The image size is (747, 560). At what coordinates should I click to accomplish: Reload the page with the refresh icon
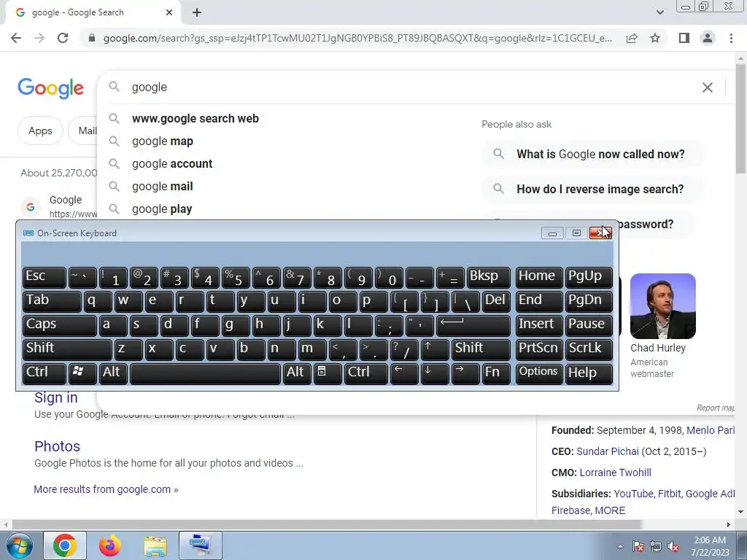[x=63, y=38]
